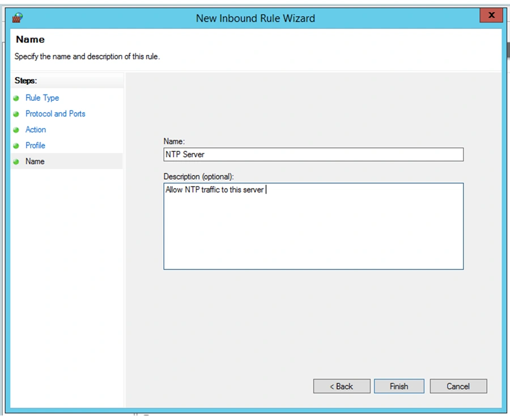
Task: Click inside the Description text box
Action: click(x=313, y=226)
